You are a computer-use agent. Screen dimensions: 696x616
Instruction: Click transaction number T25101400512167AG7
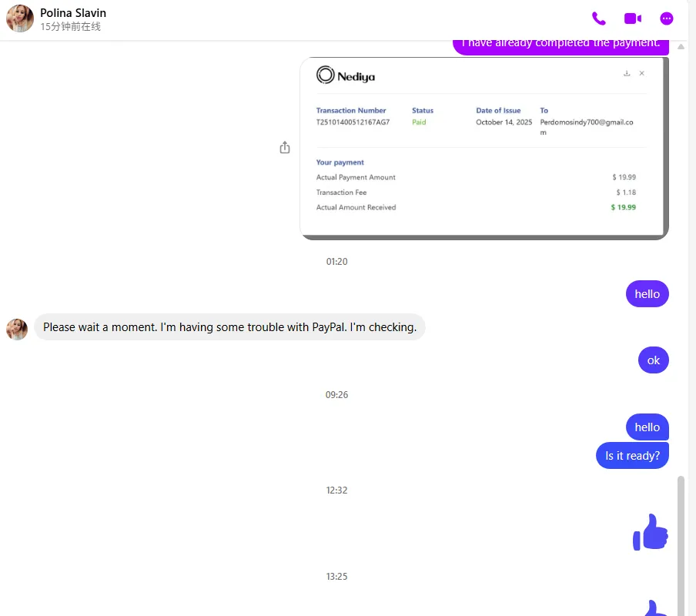[x=353, y=122]
